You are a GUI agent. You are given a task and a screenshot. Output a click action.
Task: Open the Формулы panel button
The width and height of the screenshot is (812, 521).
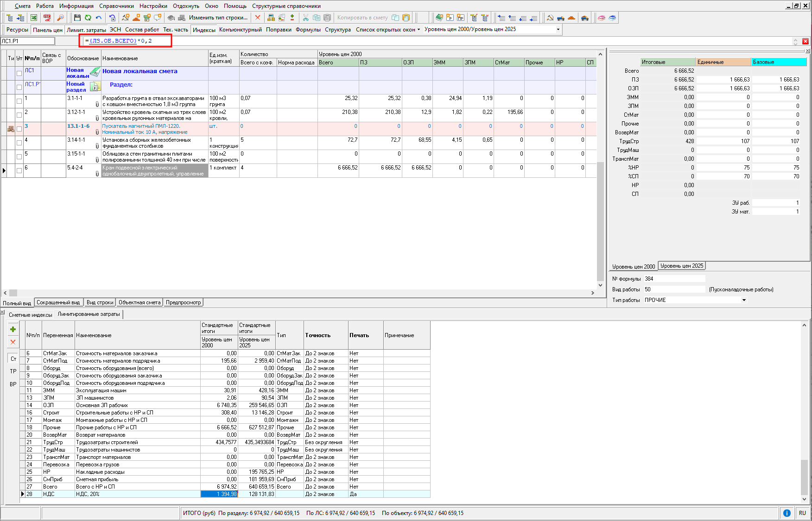[x=308, y=30]
